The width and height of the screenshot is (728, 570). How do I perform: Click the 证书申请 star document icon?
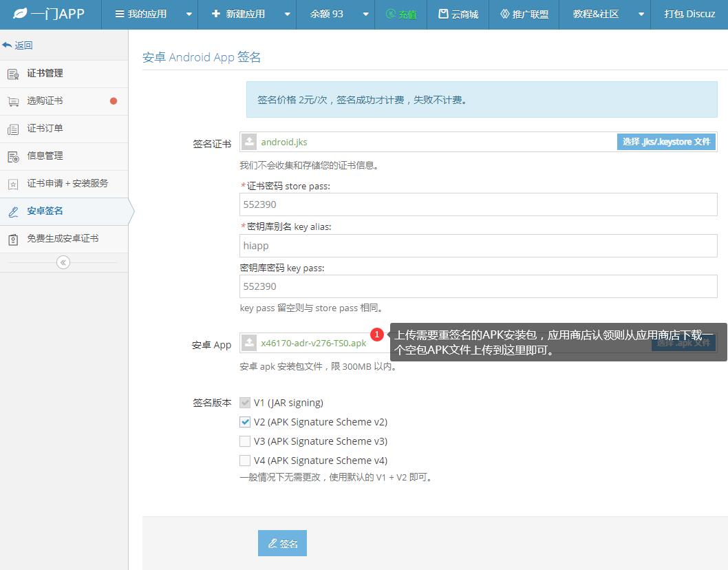[x=13, y=184]
